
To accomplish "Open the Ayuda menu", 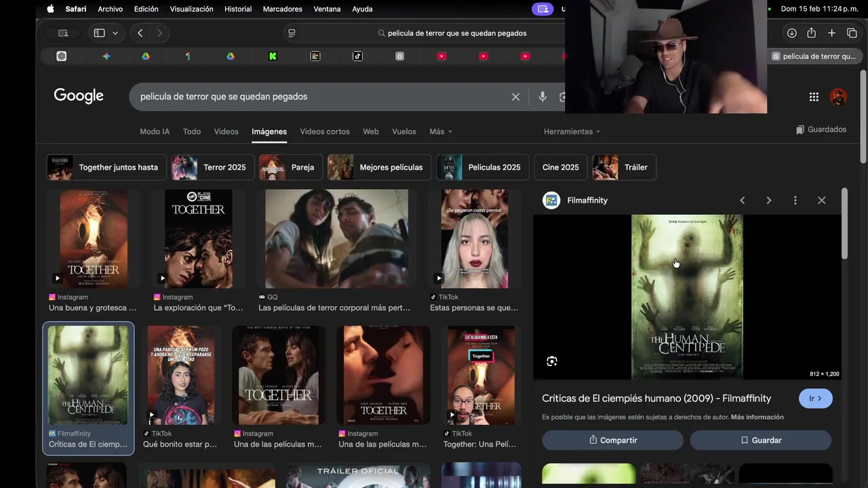I will tap(362, 9).
